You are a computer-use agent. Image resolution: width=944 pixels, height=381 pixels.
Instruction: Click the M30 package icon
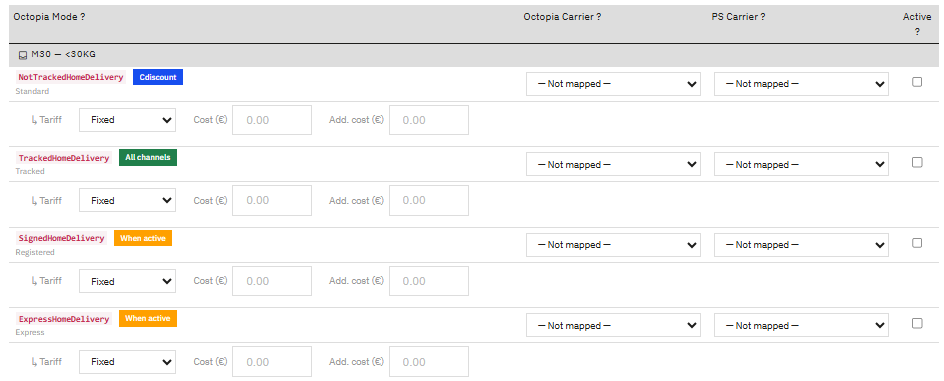(23, 55)
